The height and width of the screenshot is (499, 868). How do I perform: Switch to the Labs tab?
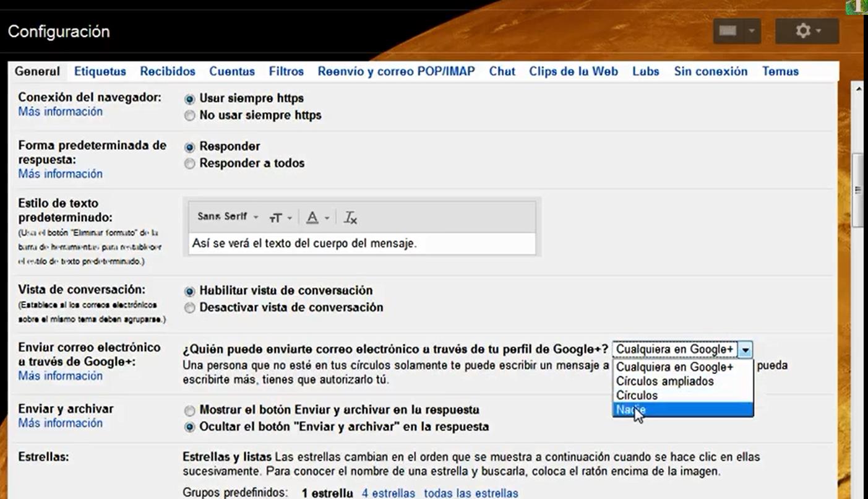[x=646, y=71]
